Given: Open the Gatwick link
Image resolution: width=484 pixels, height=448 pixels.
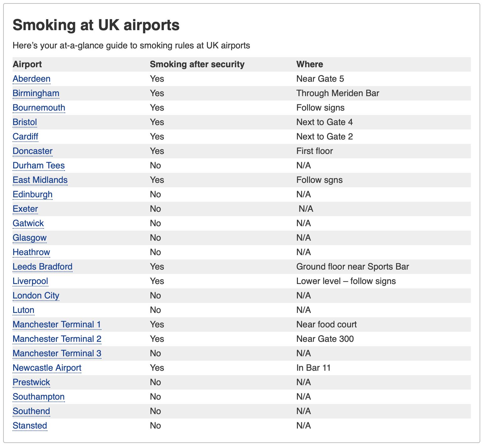Looking at the screenshot, I should (28, 223).
